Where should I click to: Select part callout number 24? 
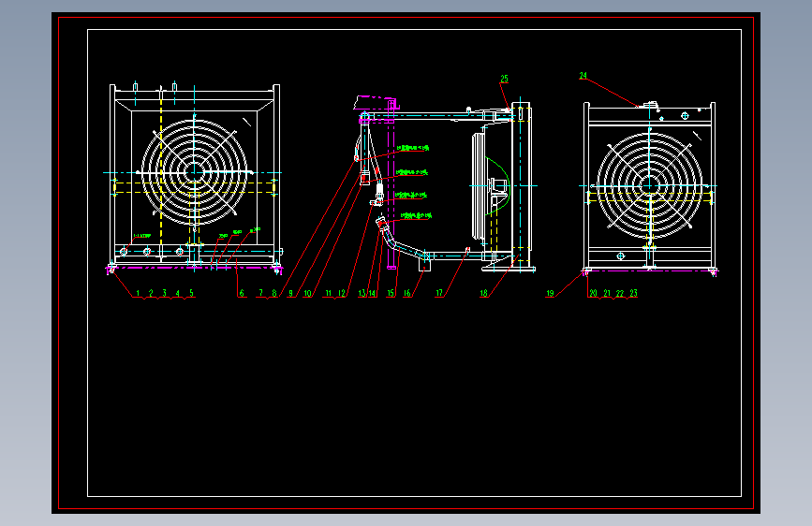point(583,76)
